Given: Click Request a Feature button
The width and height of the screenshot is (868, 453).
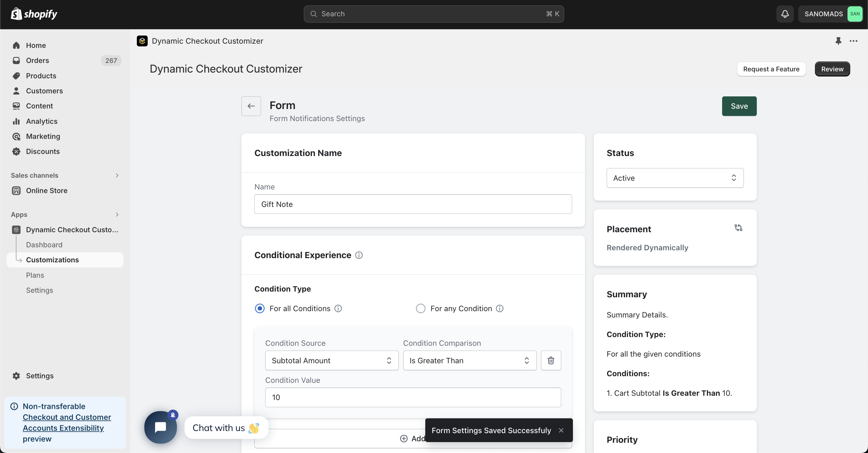Looking at the screenshot, I should pos(771,69).
